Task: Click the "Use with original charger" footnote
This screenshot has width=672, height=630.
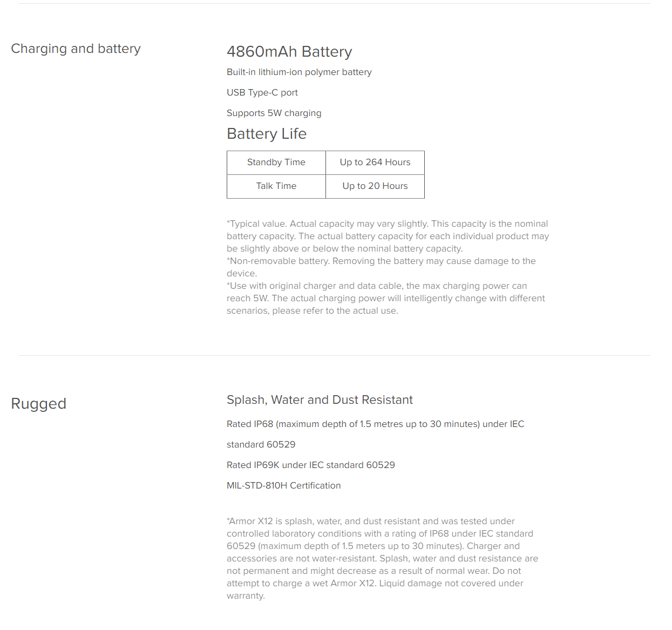Action: [385, 298]
